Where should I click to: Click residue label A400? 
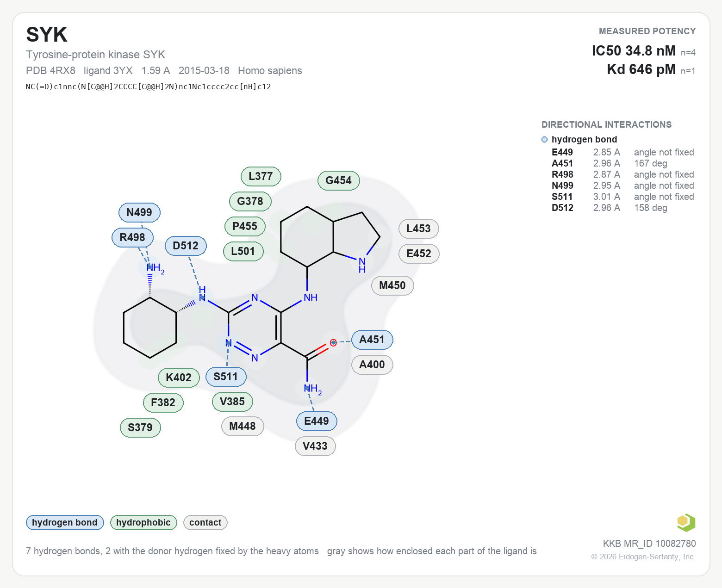point(373,365)
